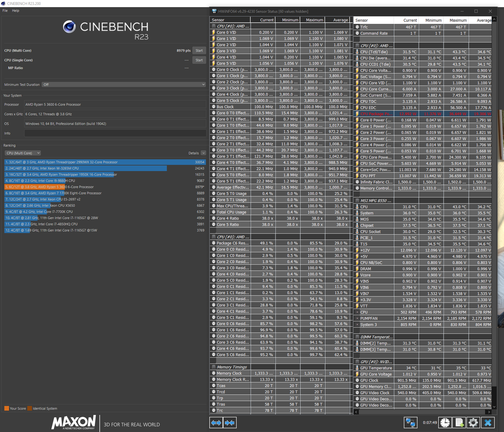Click the Cinebench logo in the title bar
The height and width of the screenshot is (432, 504).
[3, 3]
